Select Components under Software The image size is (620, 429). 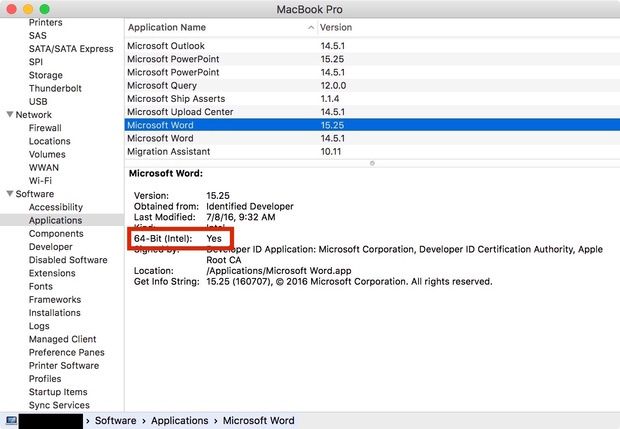point(56,234)
